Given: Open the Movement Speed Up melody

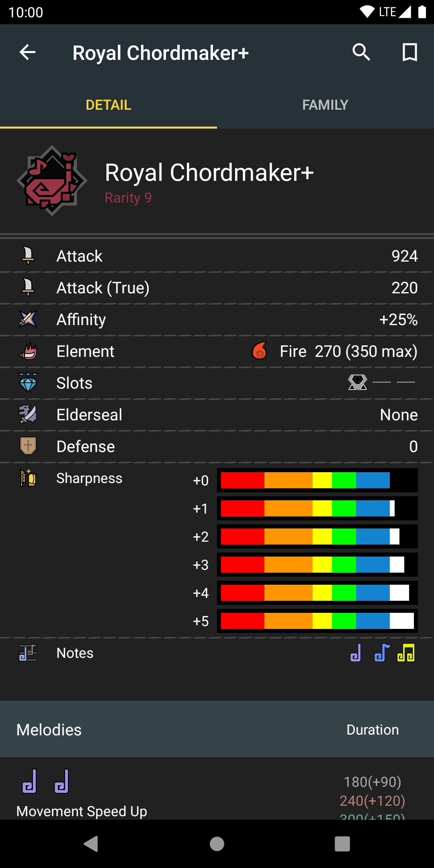Looking at the screenshot, I should (82, 811).
